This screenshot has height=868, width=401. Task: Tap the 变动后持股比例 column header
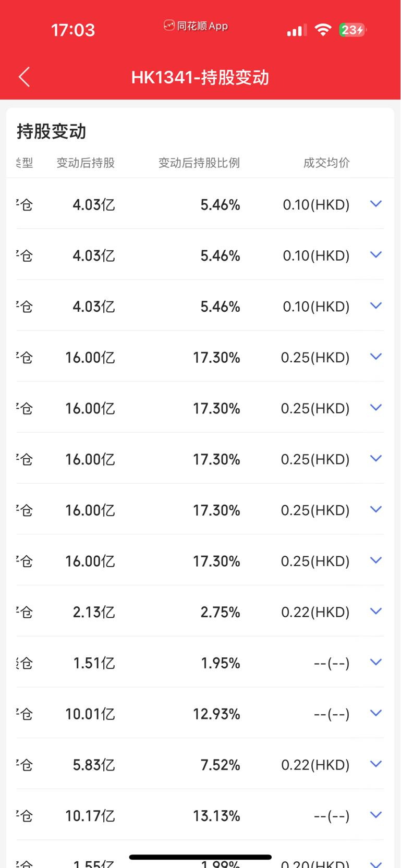tap(199, 163)
